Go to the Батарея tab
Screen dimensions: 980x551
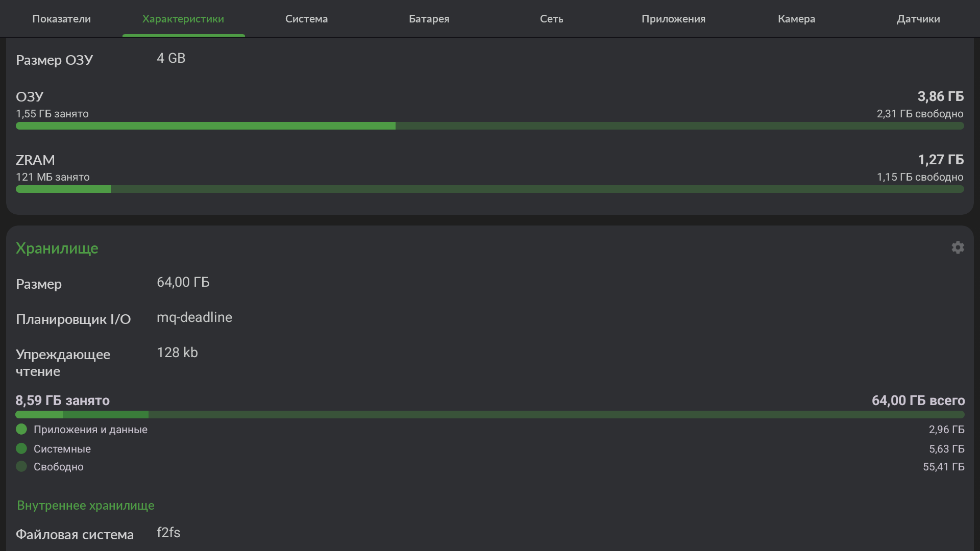429,19
